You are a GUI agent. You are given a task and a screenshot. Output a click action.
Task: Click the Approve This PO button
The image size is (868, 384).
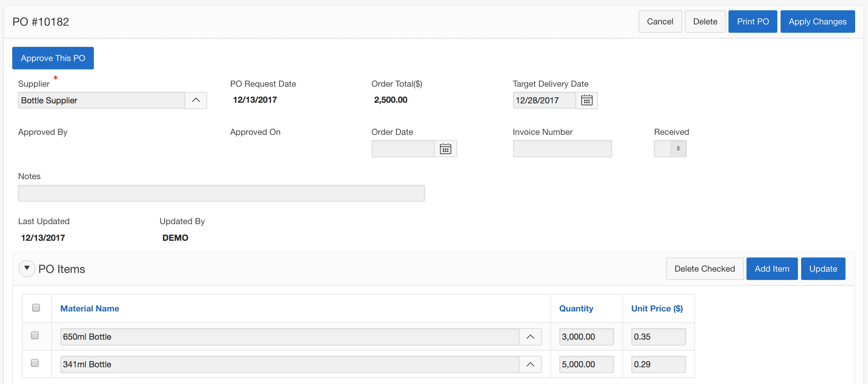click(53, 58)
